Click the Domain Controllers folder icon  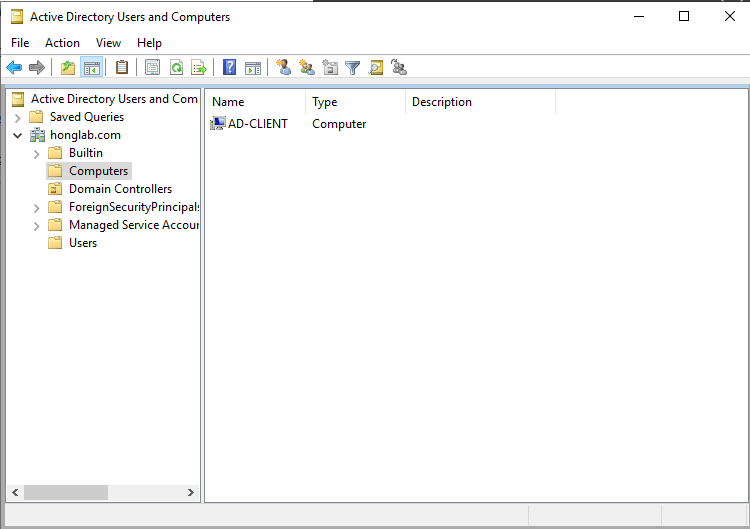[55, 189]
